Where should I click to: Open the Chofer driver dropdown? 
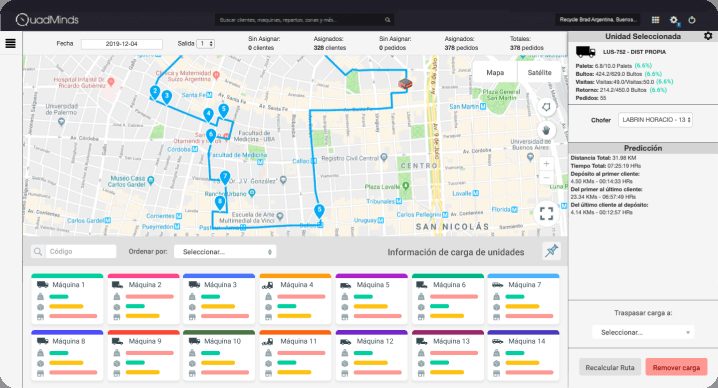coord(655,120)
